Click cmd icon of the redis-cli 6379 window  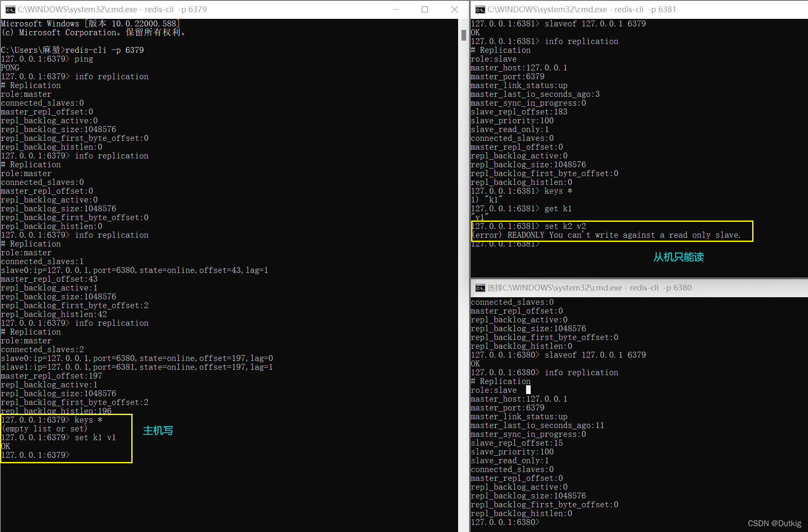pos(10,9)
